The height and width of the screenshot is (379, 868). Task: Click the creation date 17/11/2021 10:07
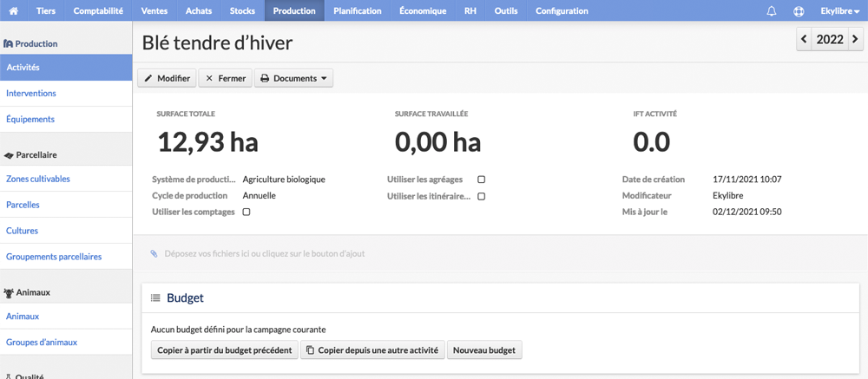point(746,180)
